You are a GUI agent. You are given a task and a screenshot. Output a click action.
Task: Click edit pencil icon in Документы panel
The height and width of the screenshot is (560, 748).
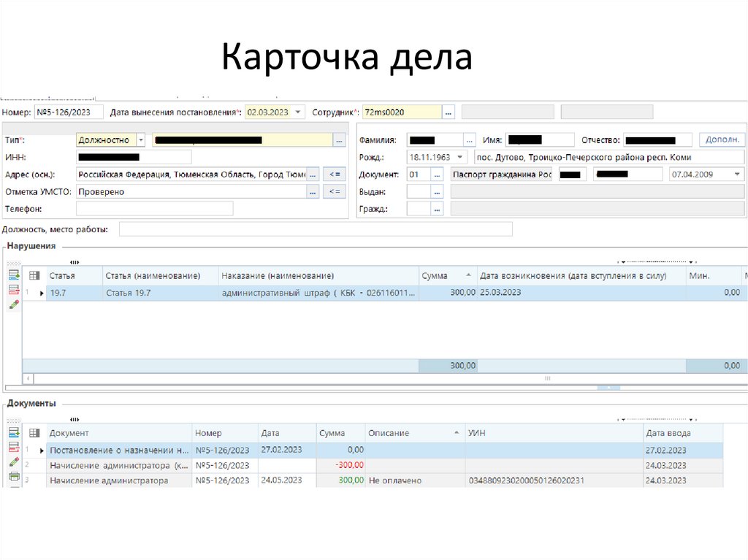13,462
